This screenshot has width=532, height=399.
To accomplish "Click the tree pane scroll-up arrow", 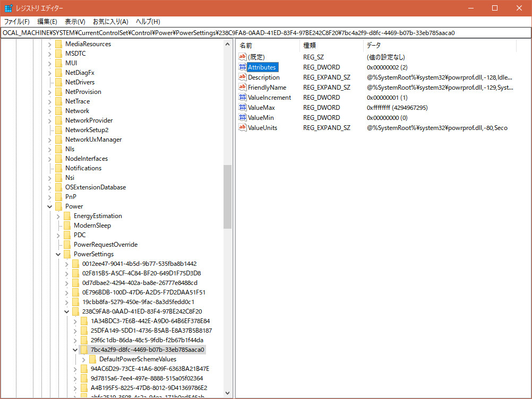I will 227,45.
